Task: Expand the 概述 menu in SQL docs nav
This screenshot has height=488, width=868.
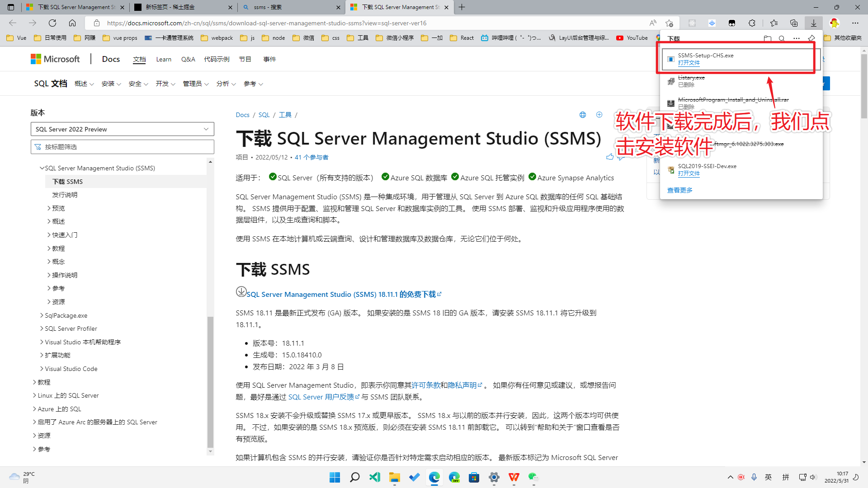Action: tap(85, 84)
